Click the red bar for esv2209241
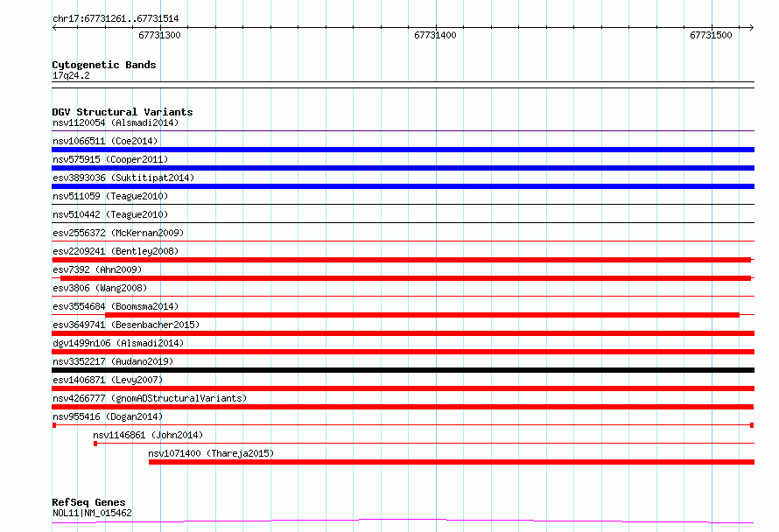779x532 pixels. point(402,260)
